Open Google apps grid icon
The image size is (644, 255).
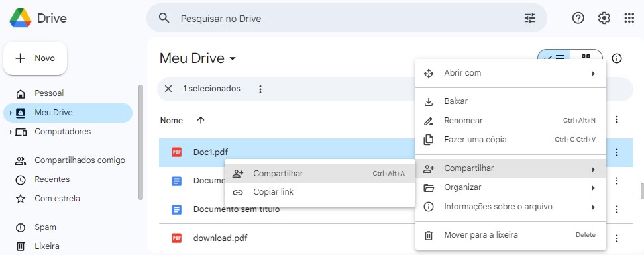[x=629, y=18]
